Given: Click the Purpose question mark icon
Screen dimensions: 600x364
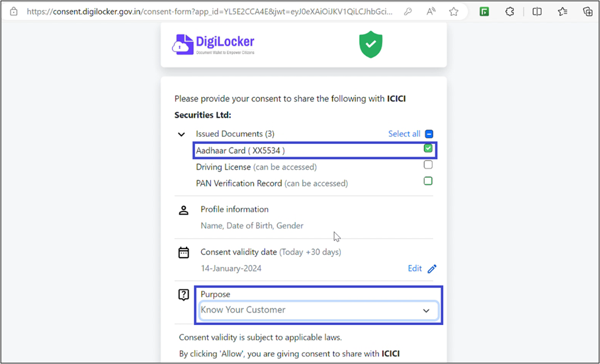Looking at the screenshot, I should pos(184,295).
